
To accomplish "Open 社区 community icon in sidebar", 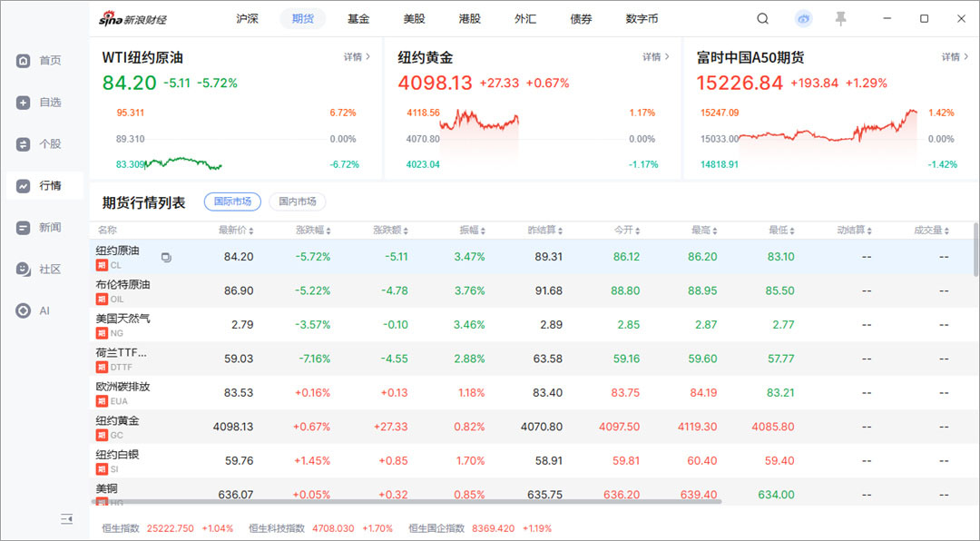I will point(23,269).
